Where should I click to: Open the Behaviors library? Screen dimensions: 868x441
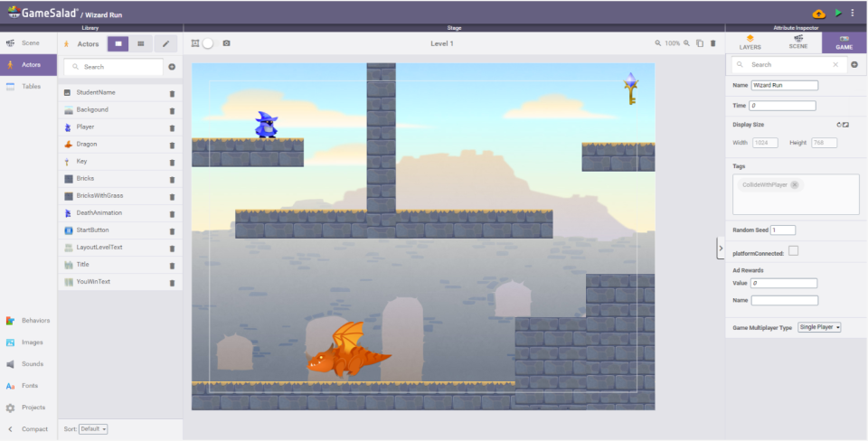pyautogui.click(x=28, y=321)
